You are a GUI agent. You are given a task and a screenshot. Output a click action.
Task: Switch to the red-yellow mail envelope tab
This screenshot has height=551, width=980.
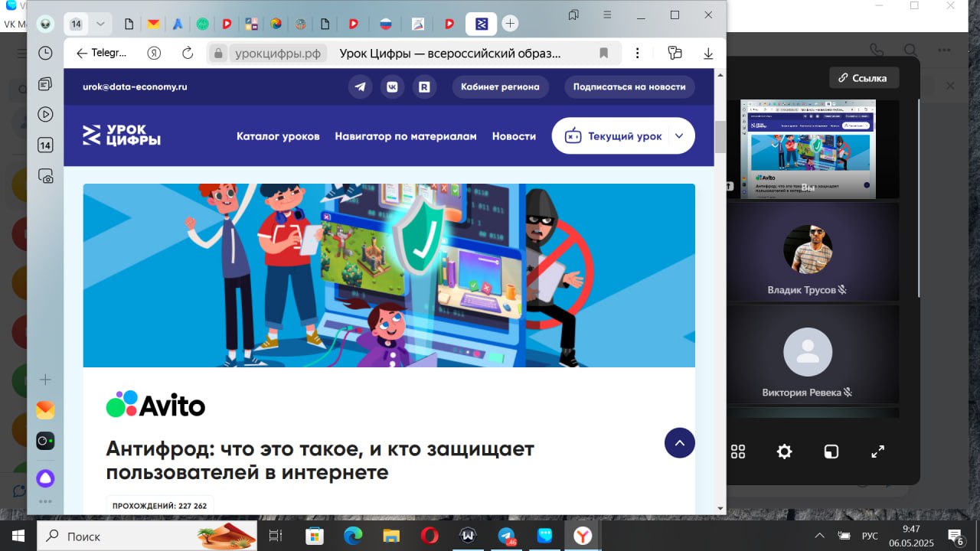click(x=153, y=24)
